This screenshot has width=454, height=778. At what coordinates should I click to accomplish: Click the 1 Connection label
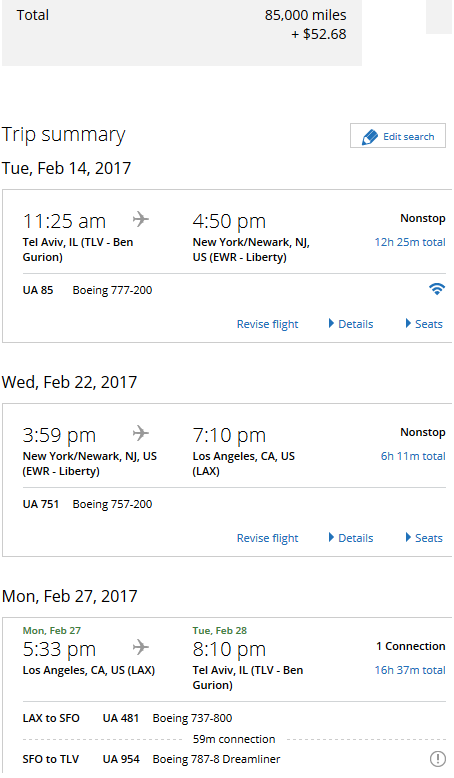[x=411, y=646]
